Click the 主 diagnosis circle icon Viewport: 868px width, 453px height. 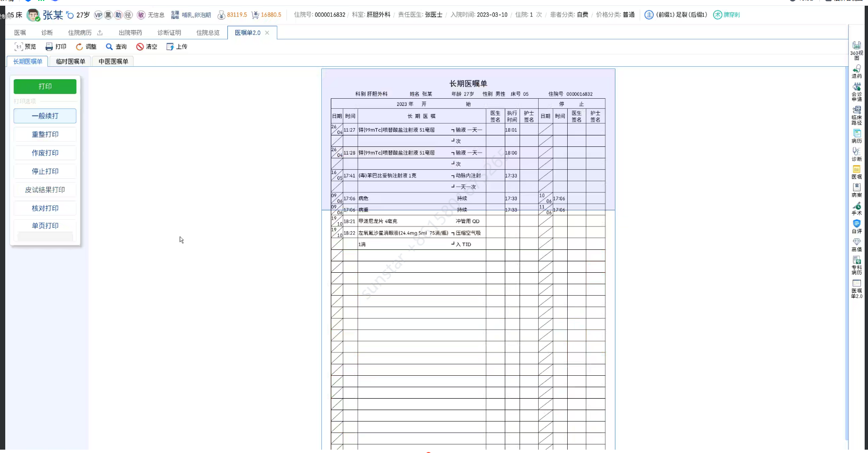(x=649, y=15)
